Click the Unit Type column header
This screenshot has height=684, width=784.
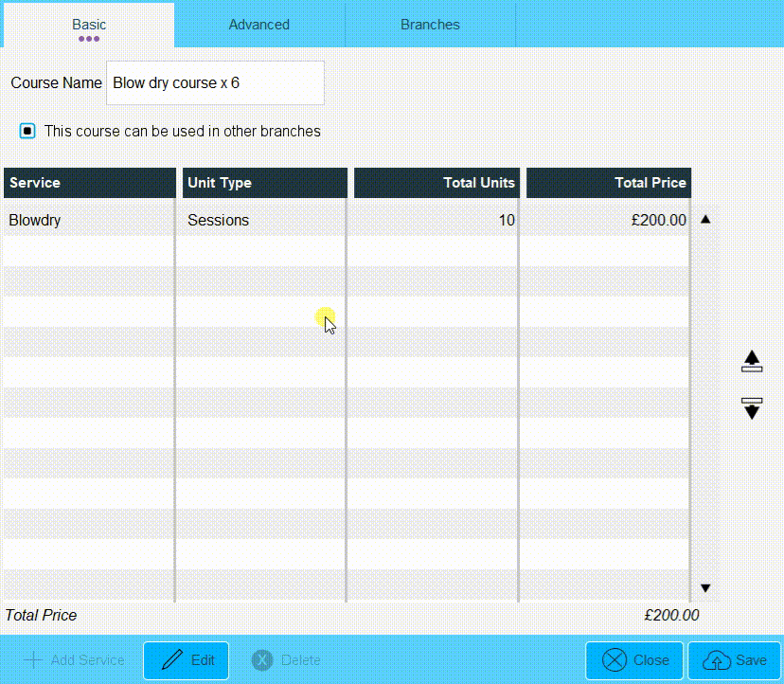point(263,183)
